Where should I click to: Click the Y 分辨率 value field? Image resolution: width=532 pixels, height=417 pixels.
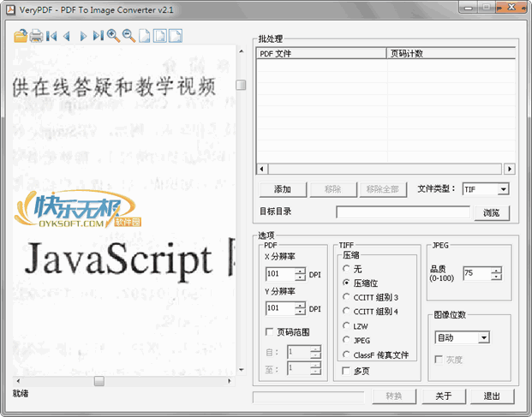tap(281, 308)
